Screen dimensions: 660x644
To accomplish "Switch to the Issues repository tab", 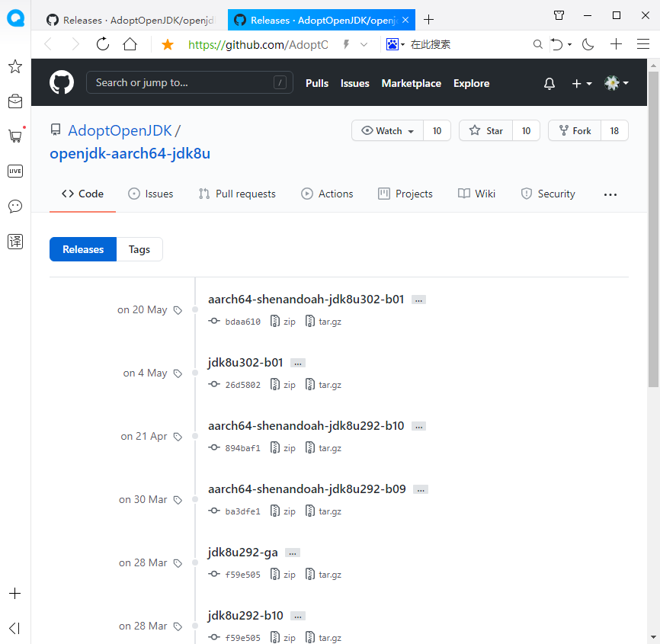I will pos(151,194).
